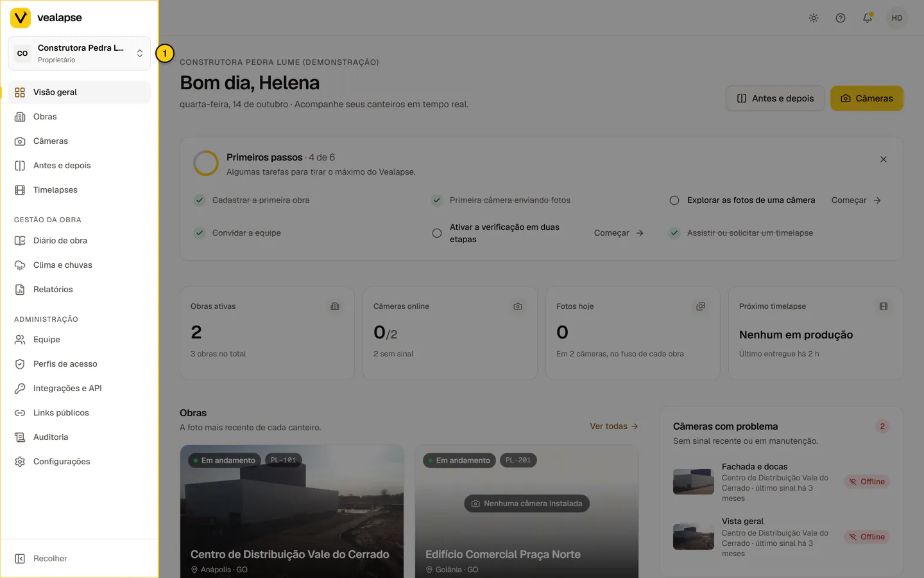Viewport: 924px width, 578px height.
Task: Open Timelapses in the sidebar
Action: point(79,189)
